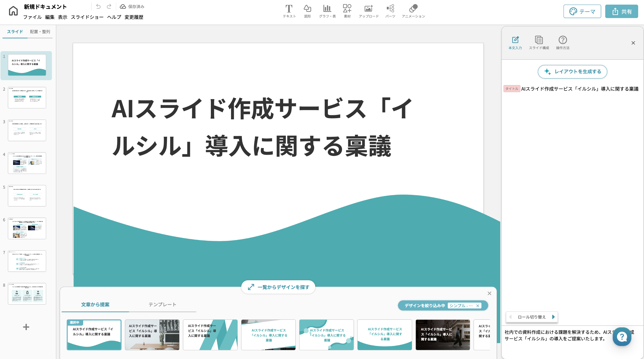Screen dimensions: 644x359
Task: Click the slide title text on canvas
Action: (261, 127)
